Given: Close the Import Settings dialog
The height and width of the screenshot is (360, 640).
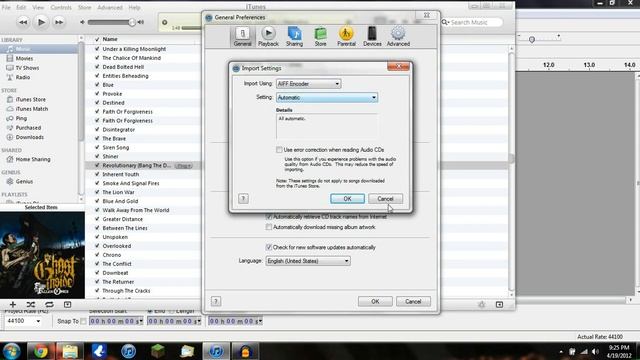Looking at the screenshot, I should tap(398, 67).
